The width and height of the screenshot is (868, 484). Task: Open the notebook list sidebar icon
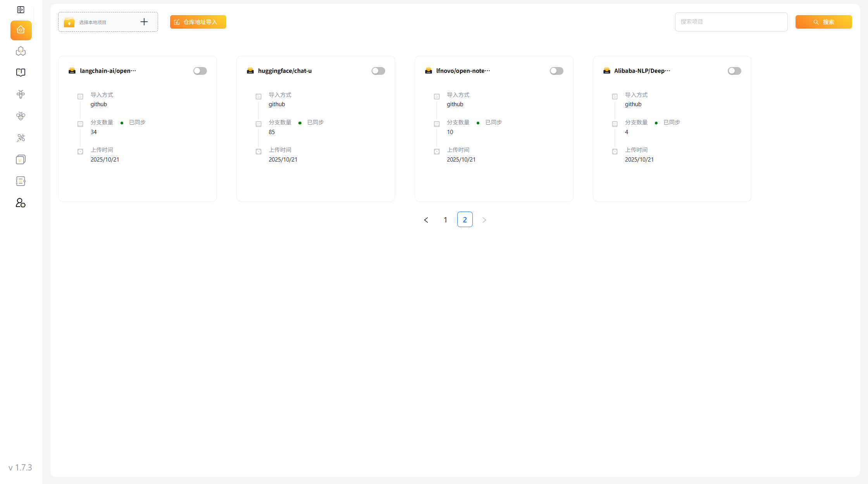[21, 181]
